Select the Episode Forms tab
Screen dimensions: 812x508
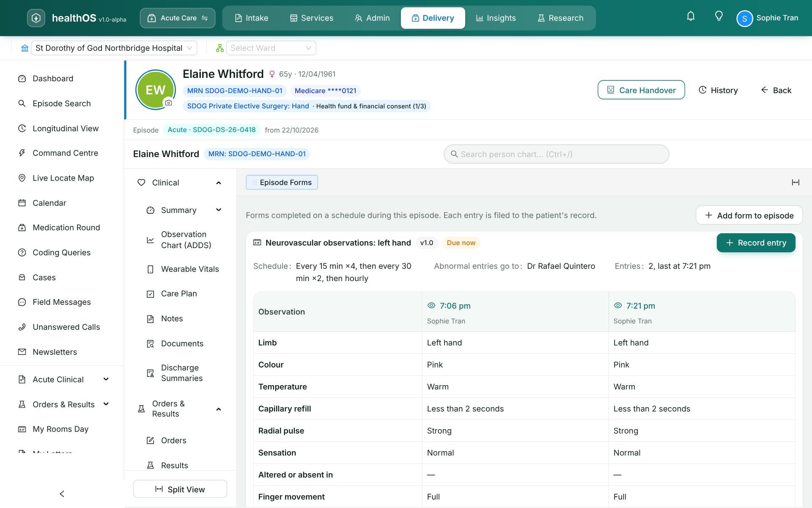[x=282, y=182]
